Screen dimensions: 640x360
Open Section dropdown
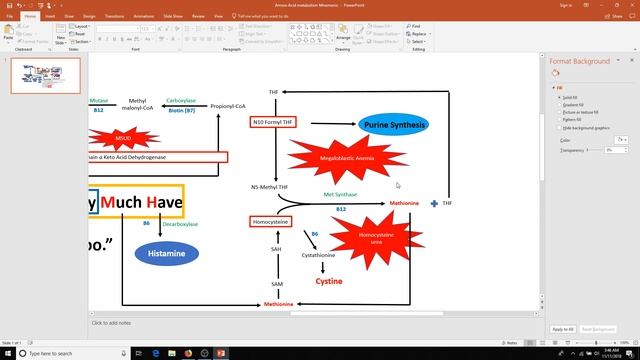(80, 42)
